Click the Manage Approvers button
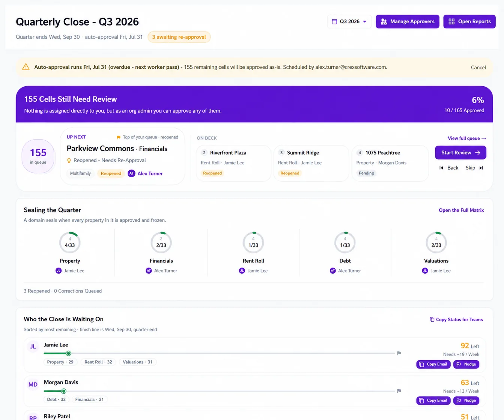The image size is (504, 420). (408, 21)
